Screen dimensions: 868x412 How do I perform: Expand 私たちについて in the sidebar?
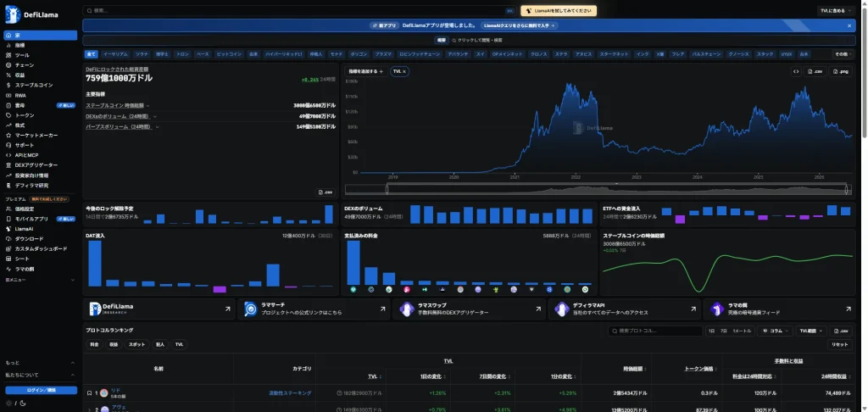pos(41,375)
